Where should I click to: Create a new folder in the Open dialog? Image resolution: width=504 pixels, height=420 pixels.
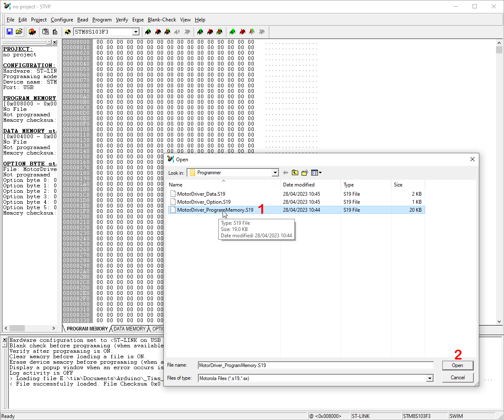click(x=304, y=172)
